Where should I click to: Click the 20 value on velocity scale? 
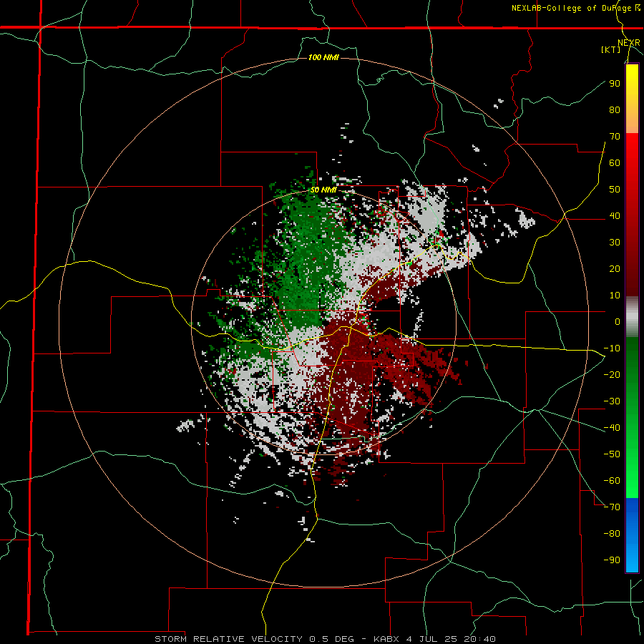coord(615,268)
